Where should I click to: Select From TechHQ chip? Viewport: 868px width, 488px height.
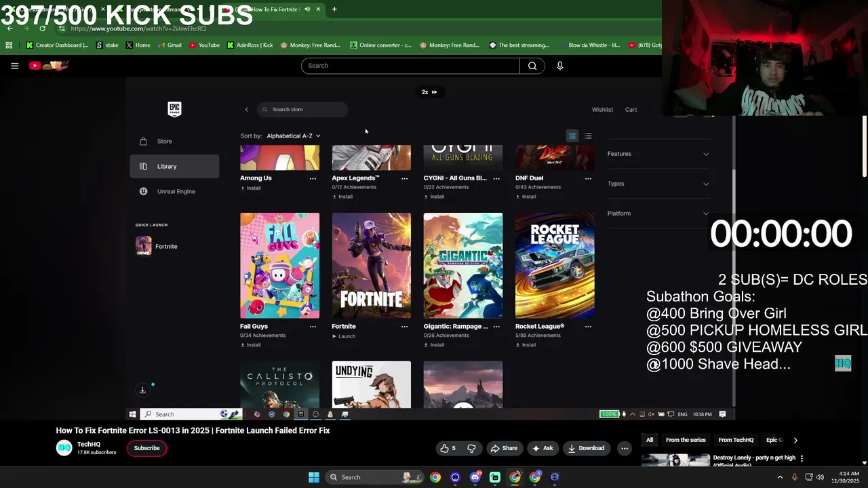pyautogui.click(x=736, y=440)
